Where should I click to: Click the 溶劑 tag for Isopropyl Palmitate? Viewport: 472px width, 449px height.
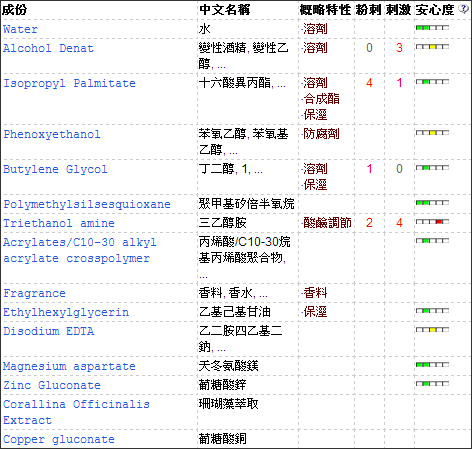(x=315, y=83)
